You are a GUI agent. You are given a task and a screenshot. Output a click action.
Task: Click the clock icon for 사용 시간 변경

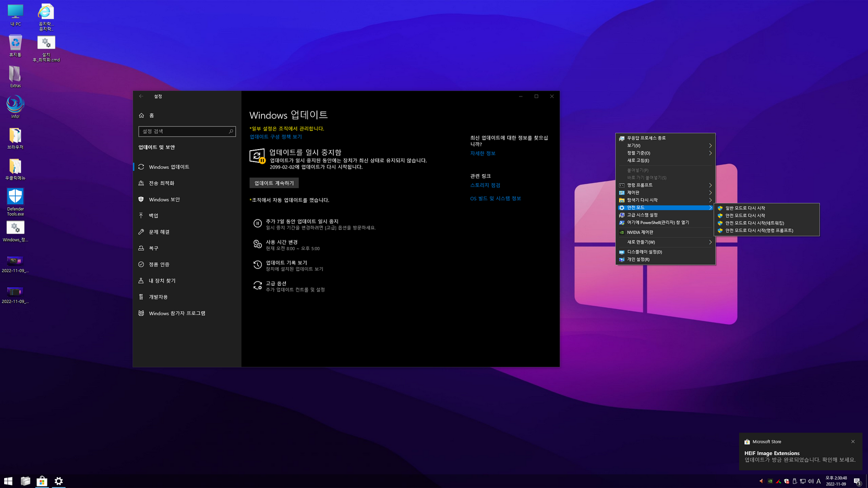point(257,244)
